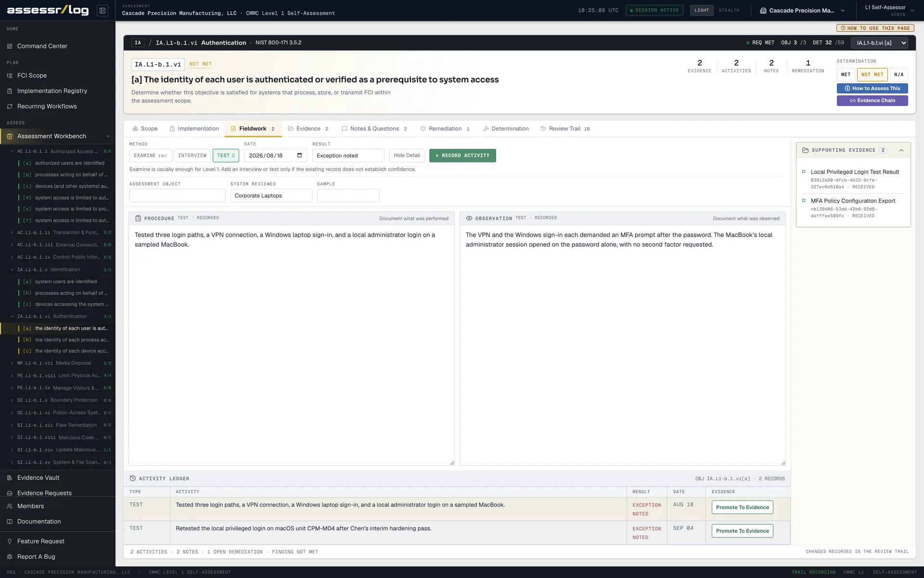
Task: Open the L1 Self-Assessor user menu
Action: [889, 11]
